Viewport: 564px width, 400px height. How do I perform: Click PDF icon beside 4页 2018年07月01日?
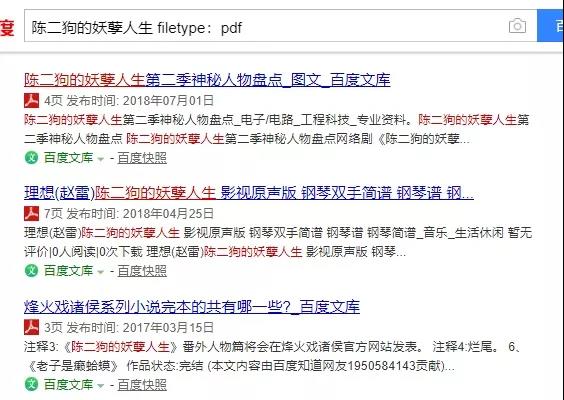coord(32,101)
